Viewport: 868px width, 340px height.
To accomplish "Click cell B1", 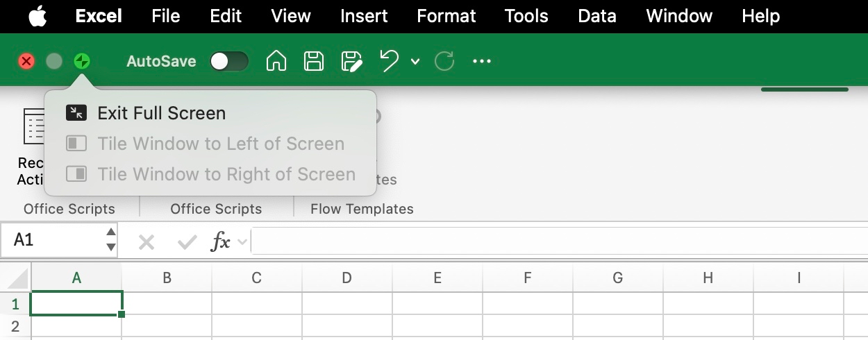I will [167, 304].
